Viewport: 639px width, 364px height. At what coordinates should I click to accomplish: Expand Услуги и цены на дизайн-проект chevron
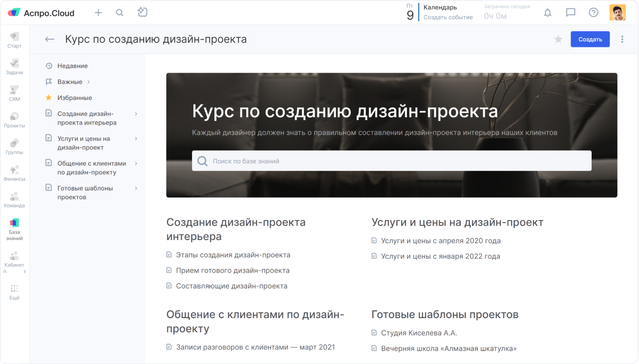click(x=136, y=139)
